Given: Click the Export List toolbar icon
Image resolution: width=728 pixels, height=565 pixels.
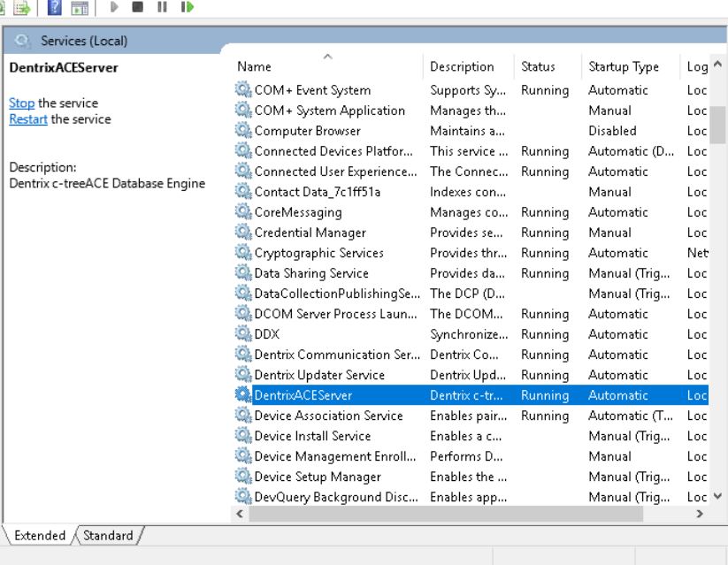Looking at the screenshot, I should (21, 7).
